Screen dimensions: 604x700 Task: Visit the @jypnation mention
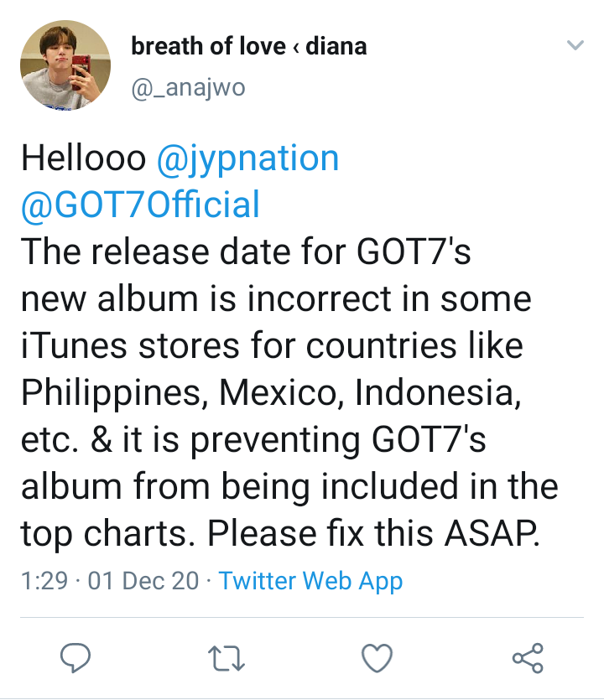[248, 158]
